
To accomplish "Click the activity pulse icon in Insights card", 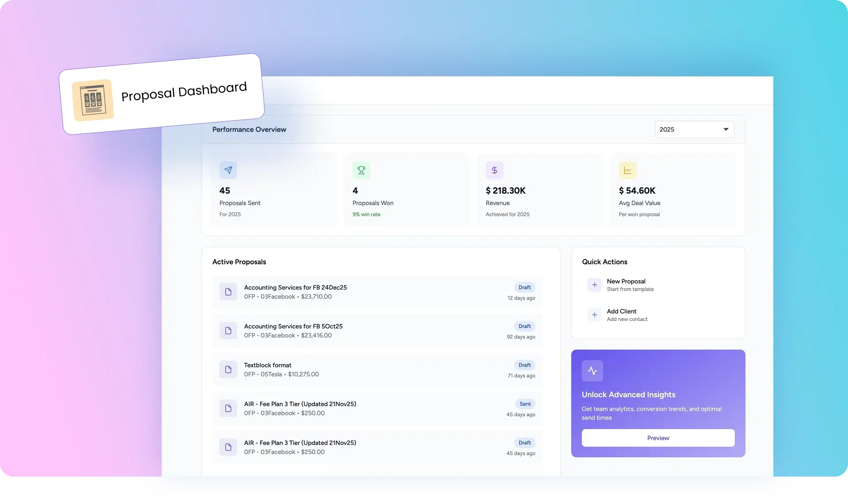I will [x=592, y=371].
